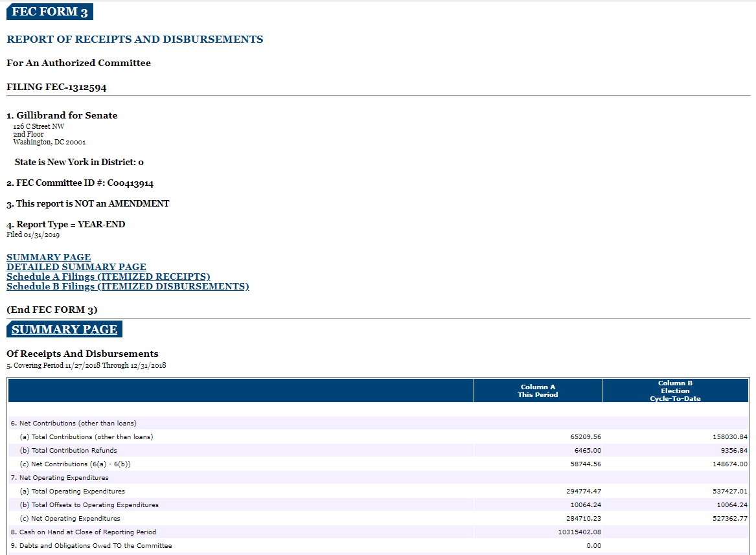The height and width of the screenshot is (555, 756).
Task: Open Schedule B Filings itemized disbursements link
Action: [128, 286]
